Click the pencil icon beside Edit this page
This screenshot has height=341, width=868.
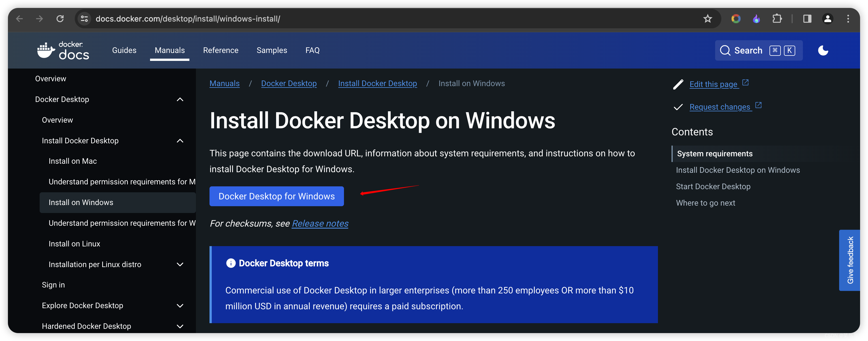pos(678,84)
